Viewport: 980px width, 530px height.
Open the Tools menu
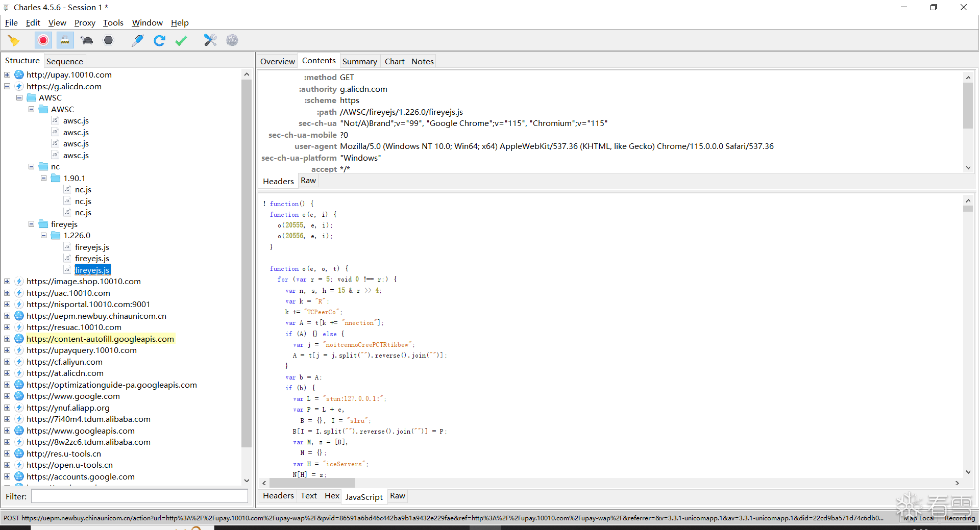(113, 22)
